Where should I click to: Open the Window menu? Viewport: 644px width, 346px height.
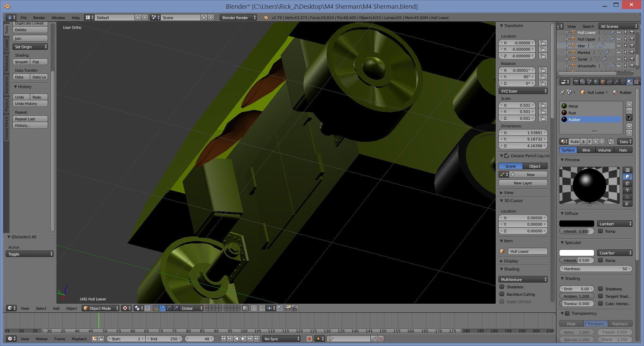58,17
